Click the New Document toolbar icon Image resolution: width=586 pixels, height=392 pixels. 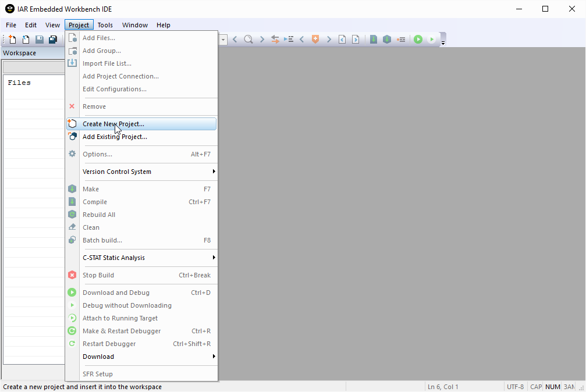pos(12,39)
